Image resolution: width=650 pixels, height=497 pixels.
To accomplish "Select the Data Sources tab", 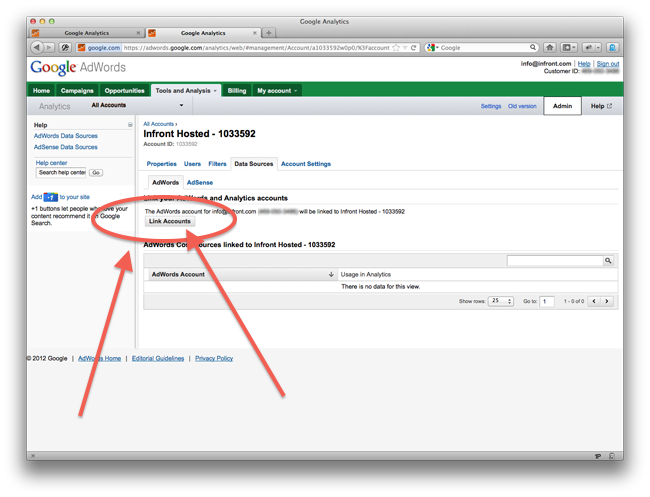I will (254, 164).
